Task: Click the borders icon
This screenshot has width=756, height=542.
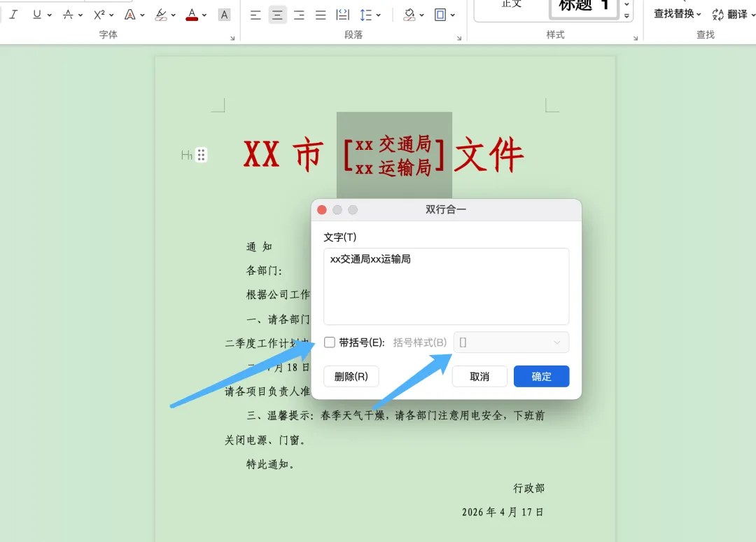Action: (x=440, y=15)
